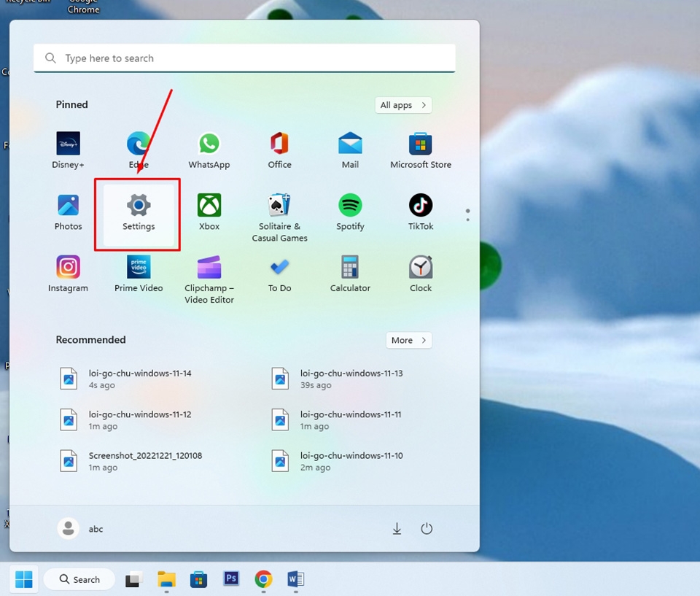Open the power options menu
This screenshot has height=596, width=700.
click(x=427, y=528)
